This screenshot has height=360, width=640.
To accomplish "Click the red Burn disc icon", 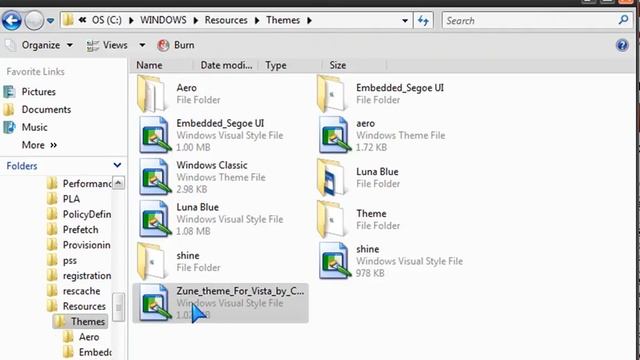I will [x=163, y=45].
